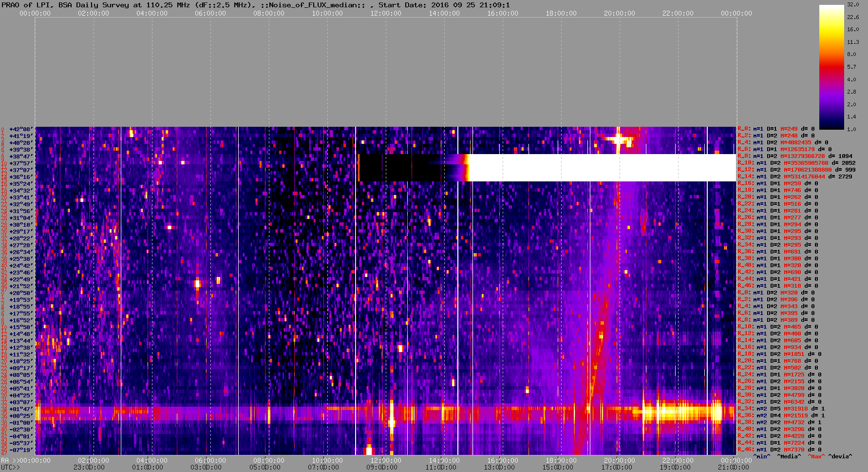Click the '1.4' colorbar label
868x472 pixels.
coord(851,117)
